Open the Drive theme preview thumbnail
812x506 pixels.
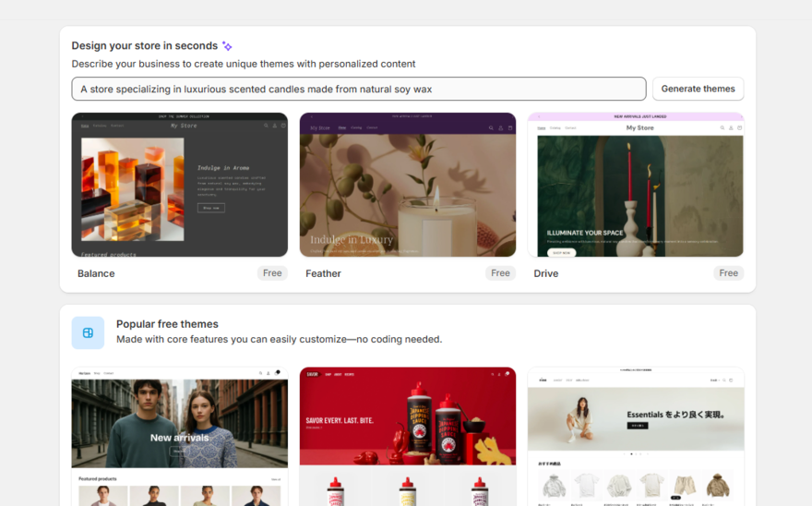pyautogui.click(x=636, y=185)
